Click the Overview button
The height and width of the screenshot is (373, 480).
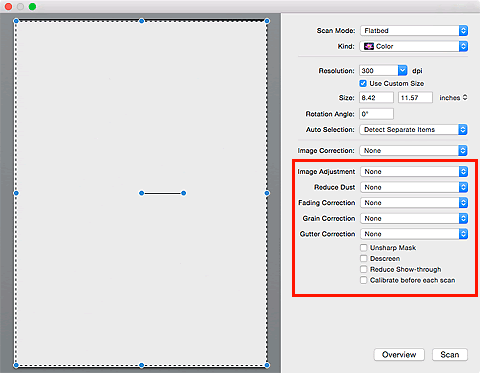(x=399, y=355)
